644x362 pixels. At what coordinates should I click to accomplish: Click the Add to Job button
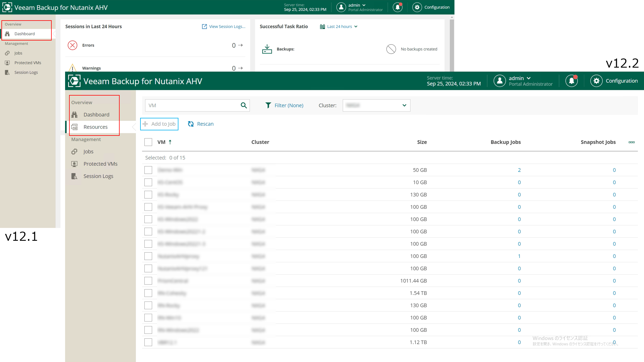point(159,124)
